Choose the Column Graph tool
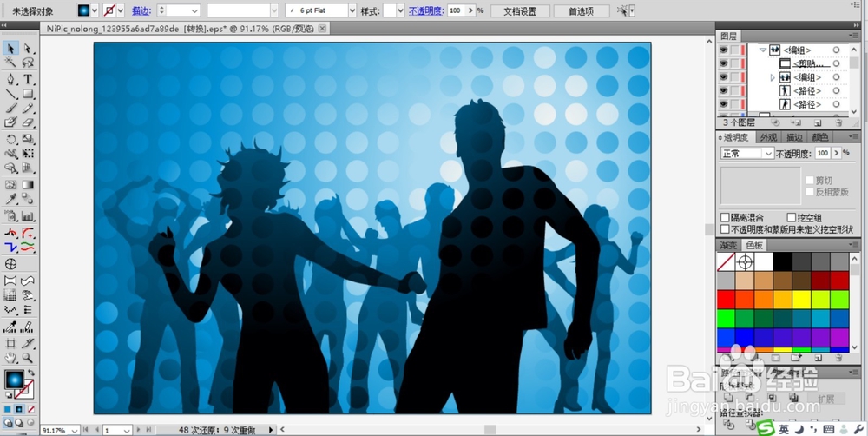This screenshot has height=436, width=868. [x=28, y=216]
